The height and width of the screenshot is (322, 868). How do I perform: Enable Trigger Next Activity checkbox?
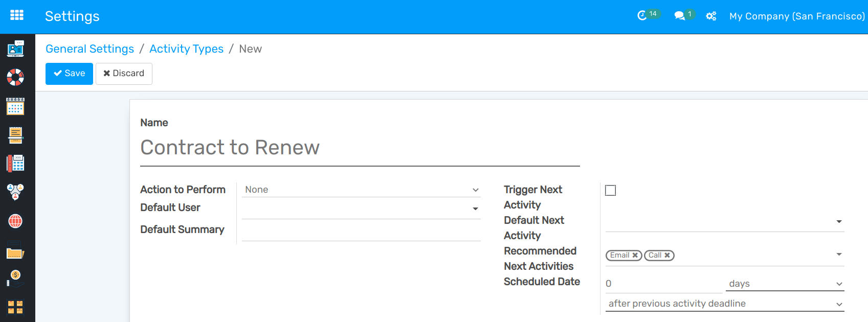click(610, 190)
